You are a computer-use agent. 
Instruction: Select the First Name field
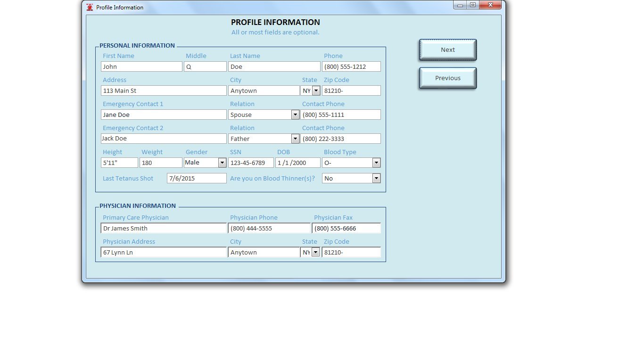coord(141,66)
